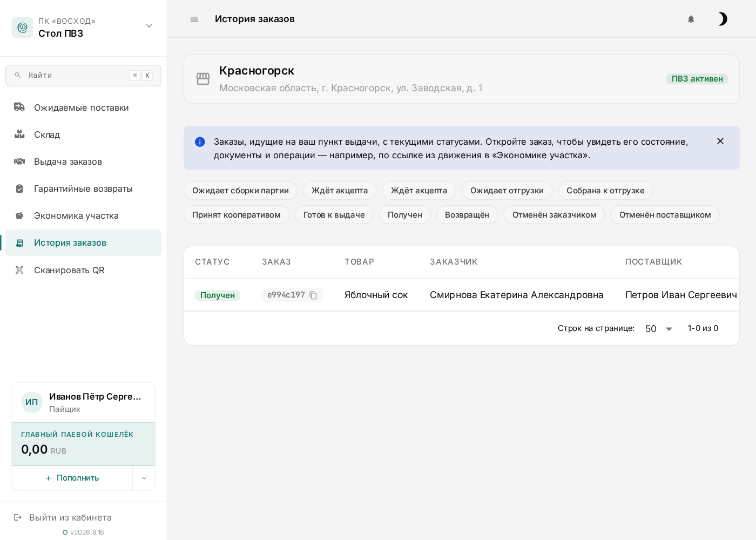The image size is (756, 540).
Task: Go to Ожидаемые поставки menu item
Action: 83,107
